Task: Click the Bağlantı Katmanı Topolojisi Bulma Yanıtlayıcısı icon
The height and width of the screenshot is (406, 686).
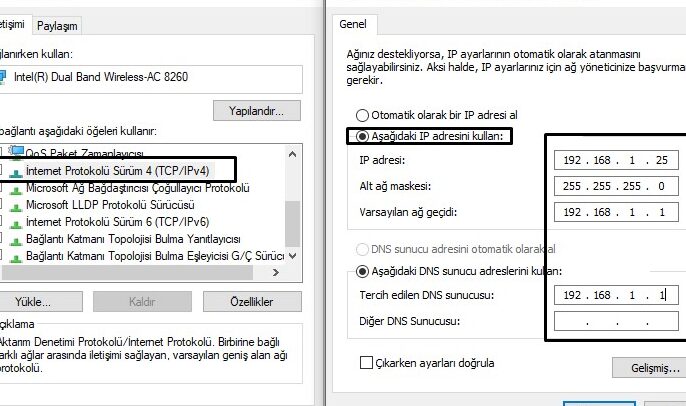Action: point(16,240)
